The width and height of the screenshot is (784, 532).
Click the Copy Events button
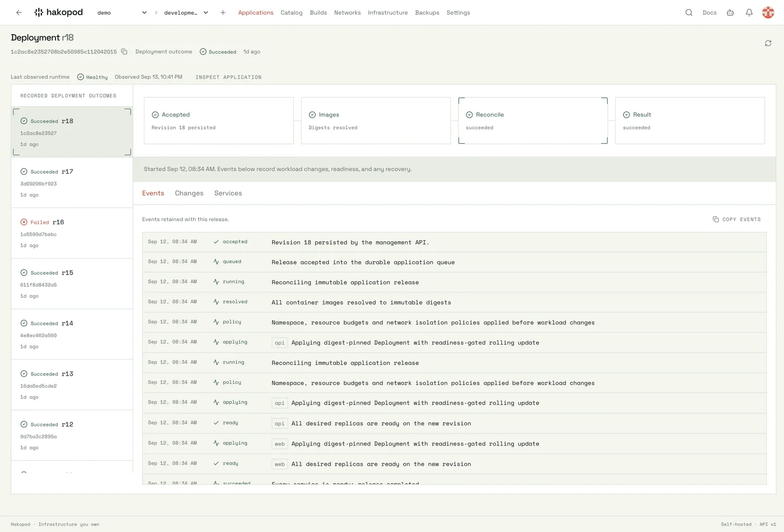pos(737,219)
